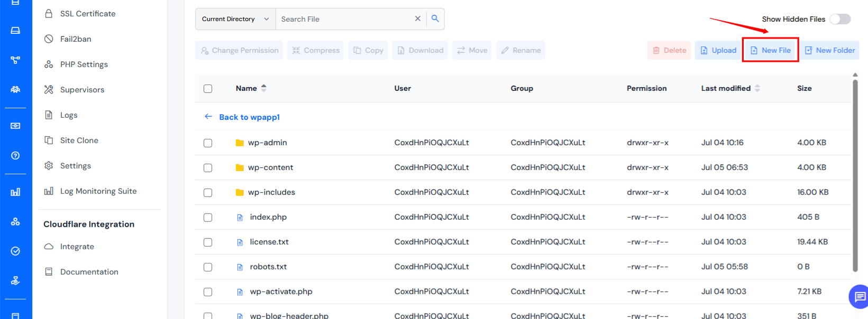868x319 pixels.
Task: Click the billing money icon in blue sidebar
Action: 15,126
